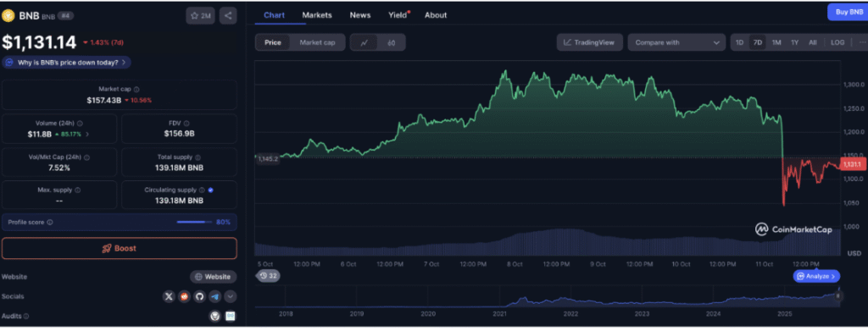Open the Reddit social link
Image resolution: width=868 pixels, height=331 pixels.
(x=184, y=297)
